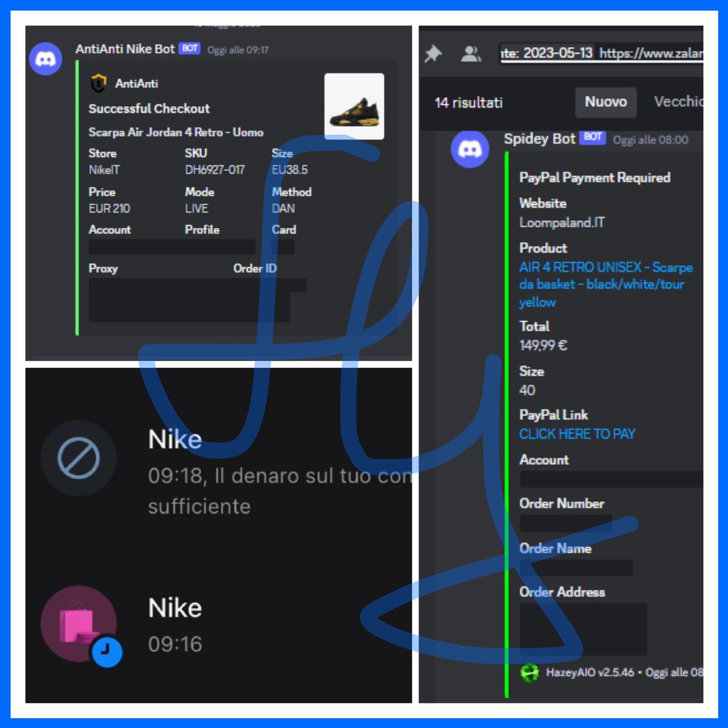
Task: Click the Oggi alle 08:00 timestamp
Action: pyautogui.click(x=650, y=140)
